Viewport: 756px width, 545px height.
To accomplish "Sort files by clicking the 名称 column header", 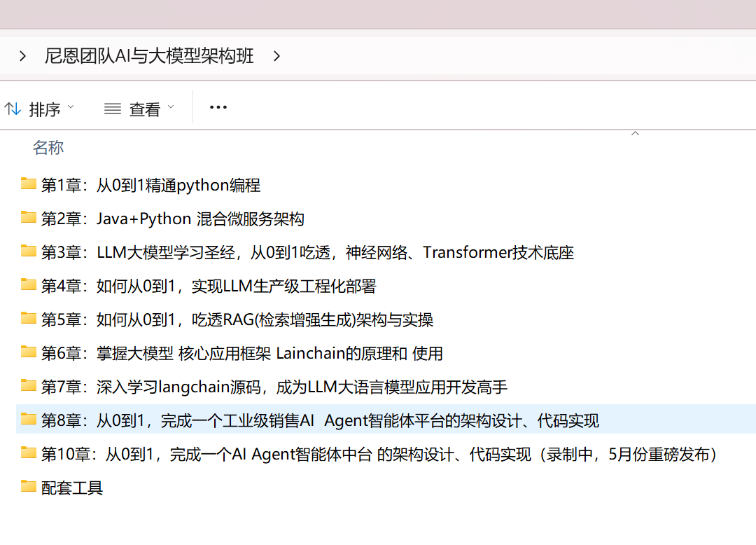I will pyautogui.click(x=48, y=147).
